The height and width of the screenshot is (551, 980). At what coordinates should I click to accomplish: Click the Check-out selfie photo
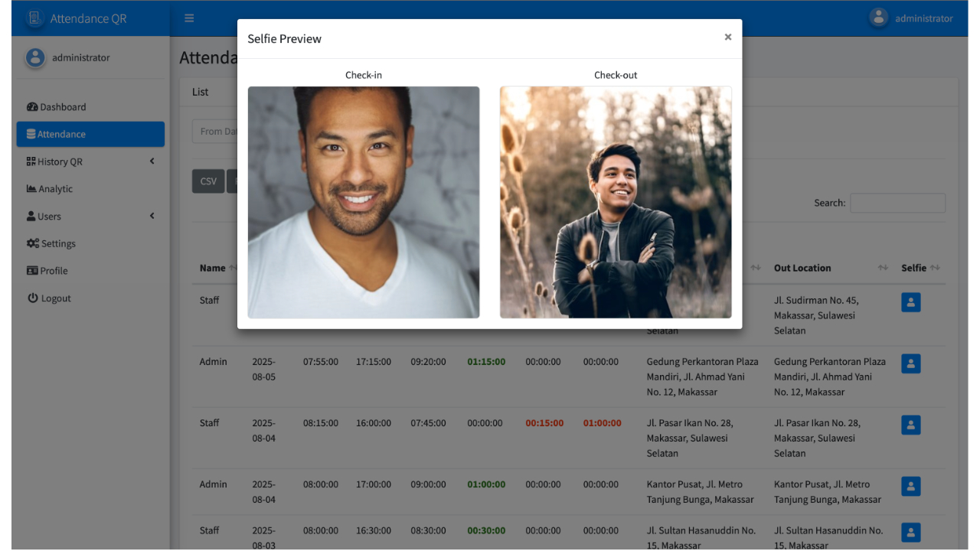point(616,202)
